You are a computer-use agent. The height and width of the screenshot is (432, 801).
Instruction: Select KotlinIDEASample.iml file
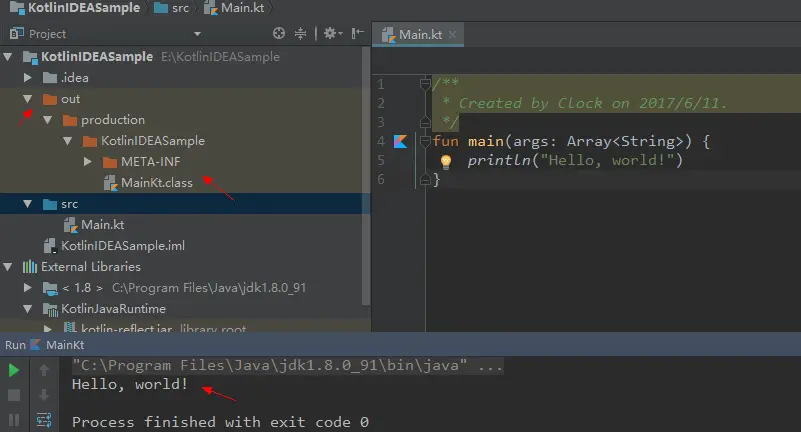point(184,246)
